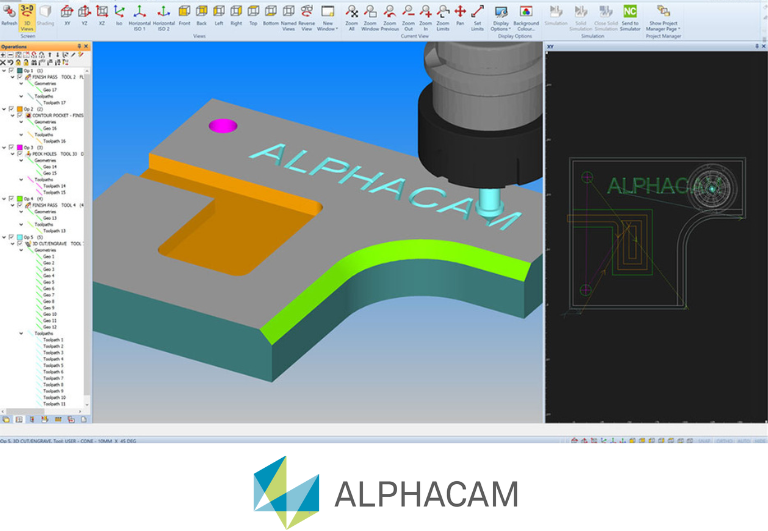Open the Display Options dropdown
Image resolution: width=768 pixels, height=531 pixels.
(500, 14)
